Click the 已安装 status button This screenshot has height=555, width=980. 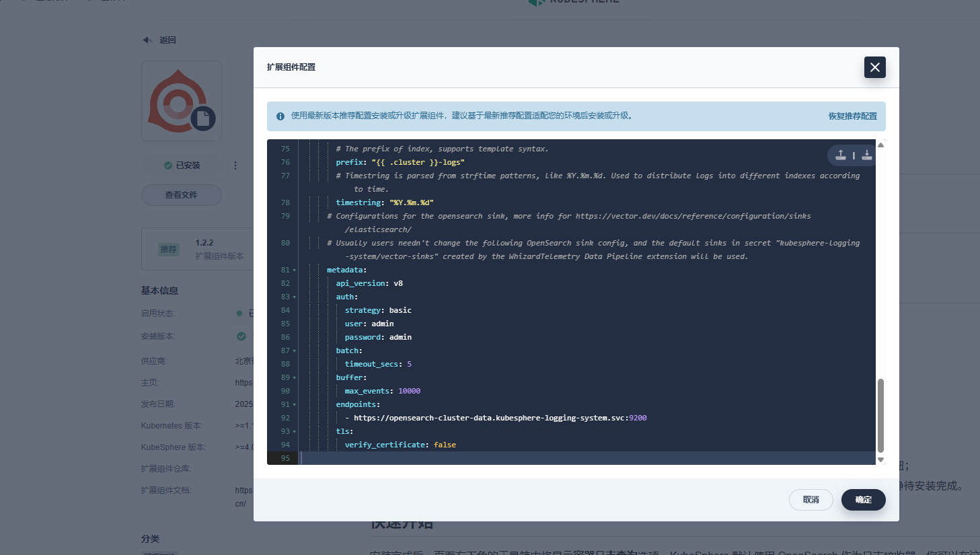click(x=182, y=165)
